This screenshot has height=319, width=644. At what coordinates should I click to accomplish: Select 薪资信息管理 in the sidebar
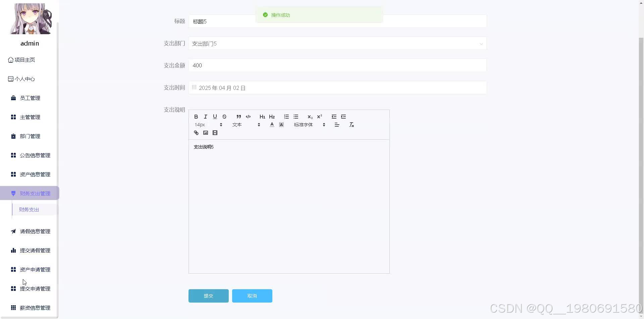[x=35, y=308]
